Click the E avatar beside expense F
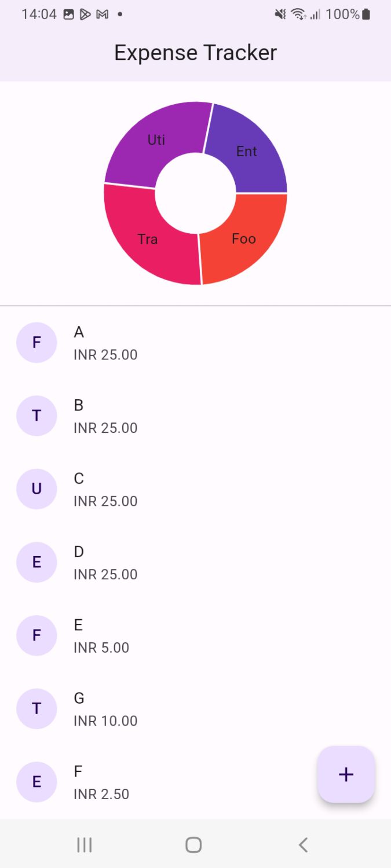This screenshot has width=391, height=868. point(36,782)
